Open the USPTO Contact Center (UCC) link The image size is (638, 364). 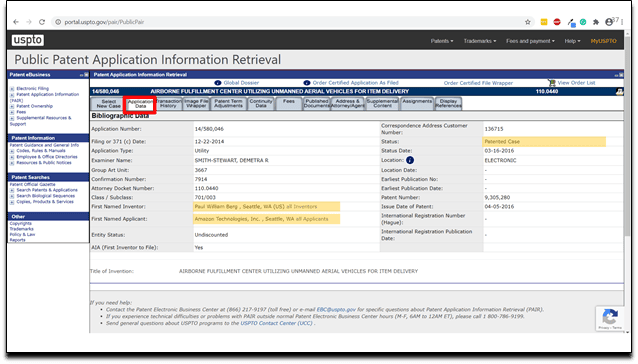pos(277,323)
